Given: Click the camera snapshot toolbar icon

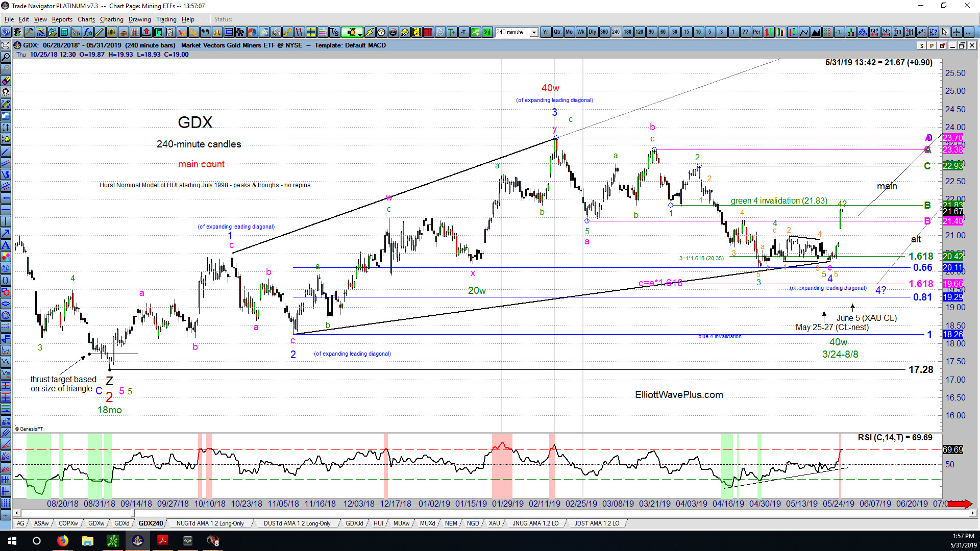Looking at the screenshot, I should (276, 32).
